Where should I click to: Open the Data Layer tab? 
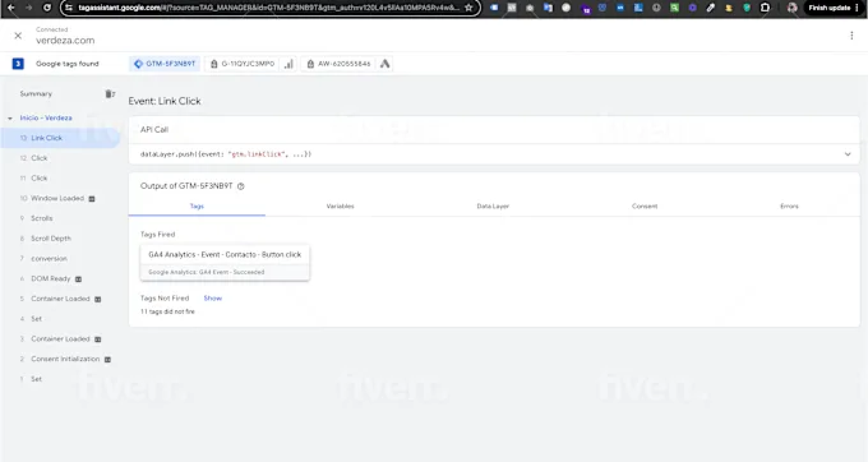(493, 206)
